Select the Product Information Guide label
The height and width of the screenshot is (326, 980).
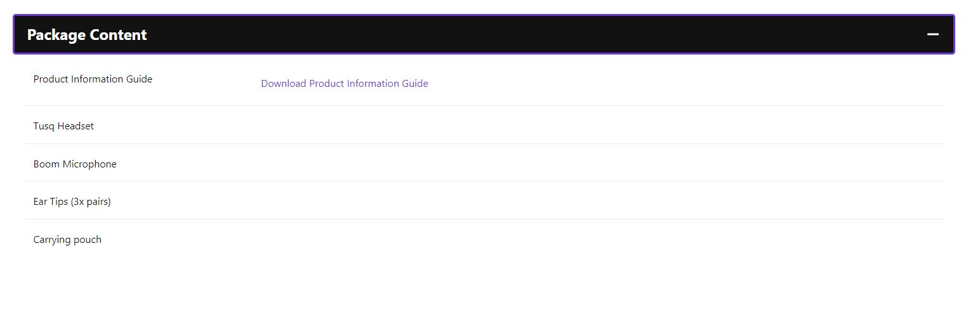coord(93,79)
